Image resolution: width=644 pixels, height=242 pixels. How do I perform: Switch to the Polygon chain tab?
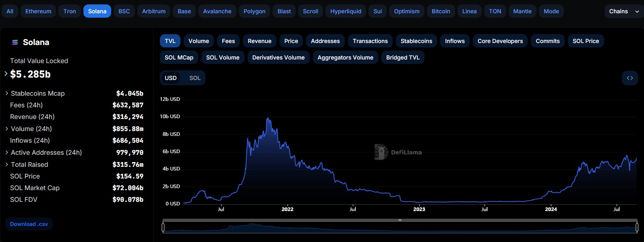[255, 11]
